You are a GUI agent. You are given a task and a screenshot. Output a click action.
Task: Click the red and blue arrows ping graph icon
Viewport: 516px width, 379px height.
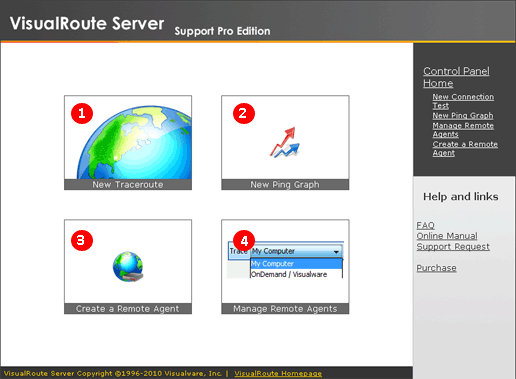[x=285, y=142]
